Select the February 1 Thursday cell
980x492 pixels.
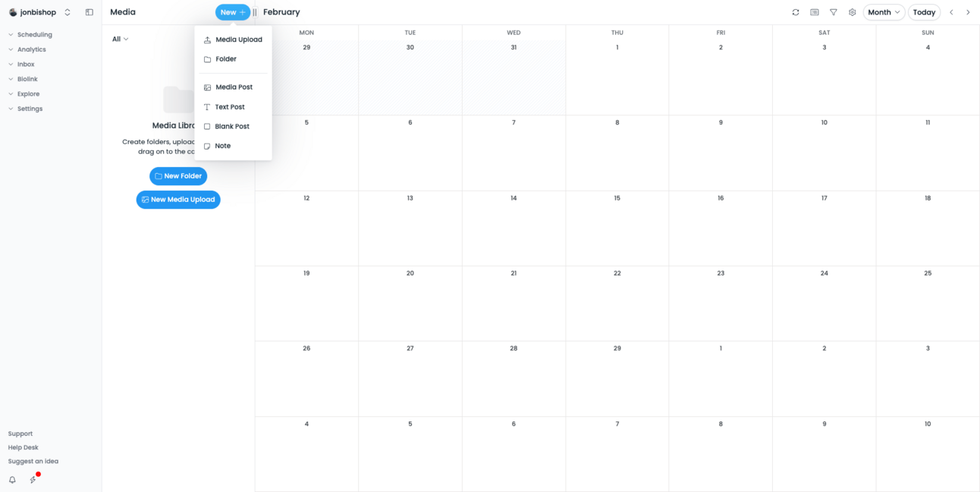click(x=617, y=77)
